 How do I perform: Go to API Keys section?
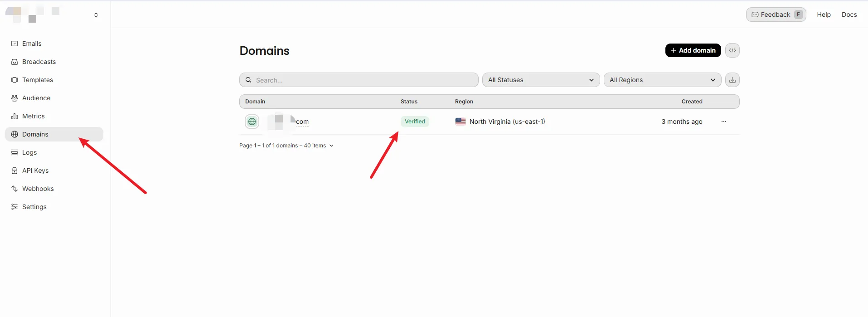(35, 171)
